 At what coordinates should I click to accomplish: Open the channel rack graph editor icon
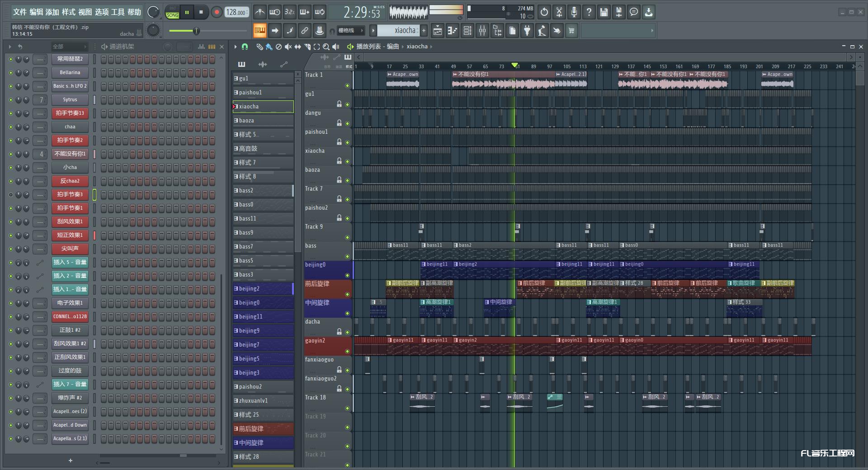[x=201, y=47]
